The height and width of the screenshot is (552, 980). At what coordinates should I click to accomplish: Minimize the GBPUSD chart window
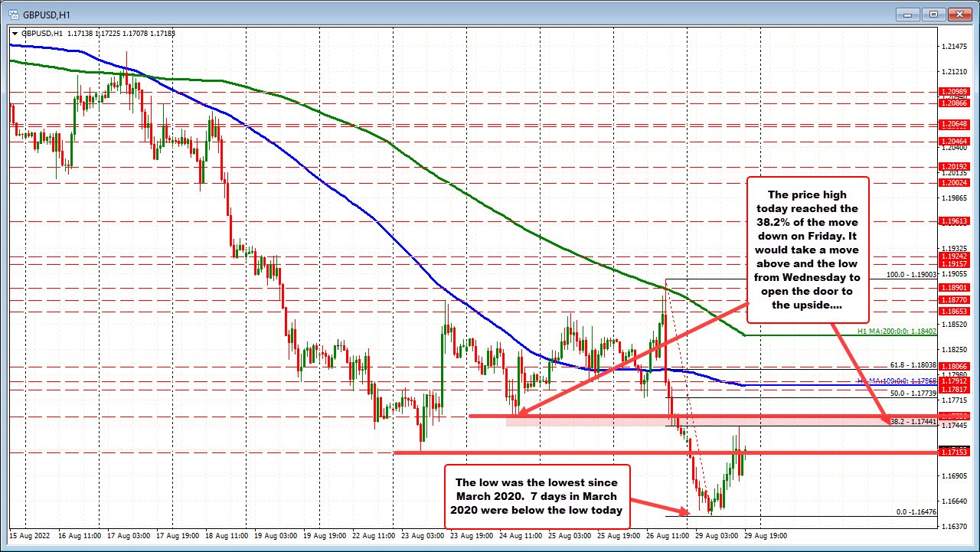906,14
